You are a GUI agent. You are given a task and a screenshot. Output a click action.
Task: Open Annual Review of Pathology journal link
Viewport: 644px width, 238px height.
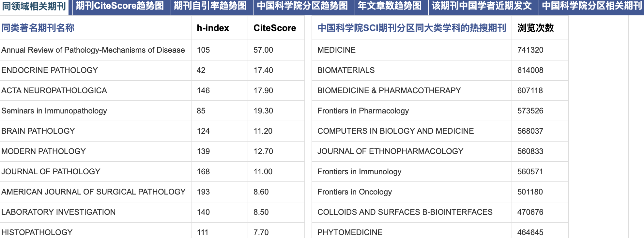coord(93,50)
